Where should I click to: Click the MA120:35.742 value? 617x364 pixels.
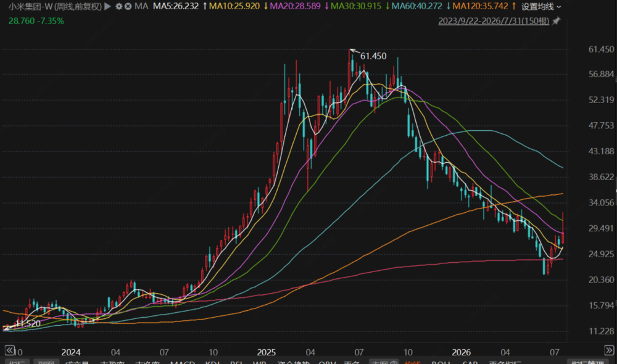pyautogui.click(x=480, y=6)
